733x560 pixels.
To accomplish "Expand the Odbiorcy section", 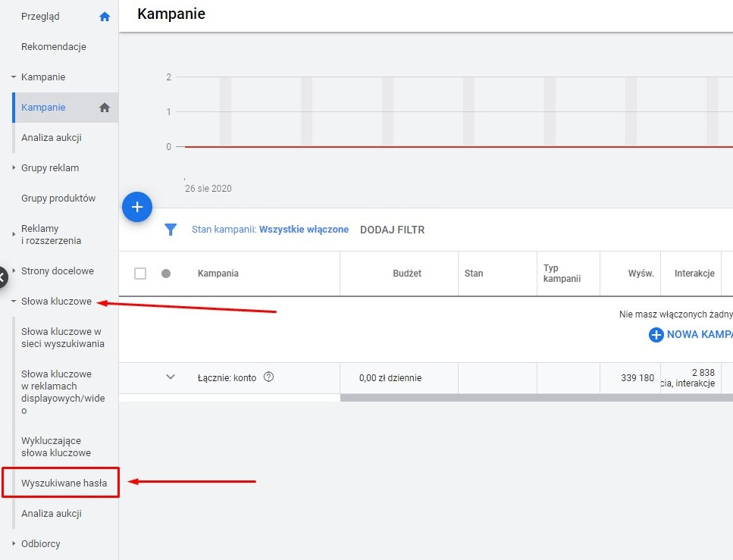I will [14, 544].
